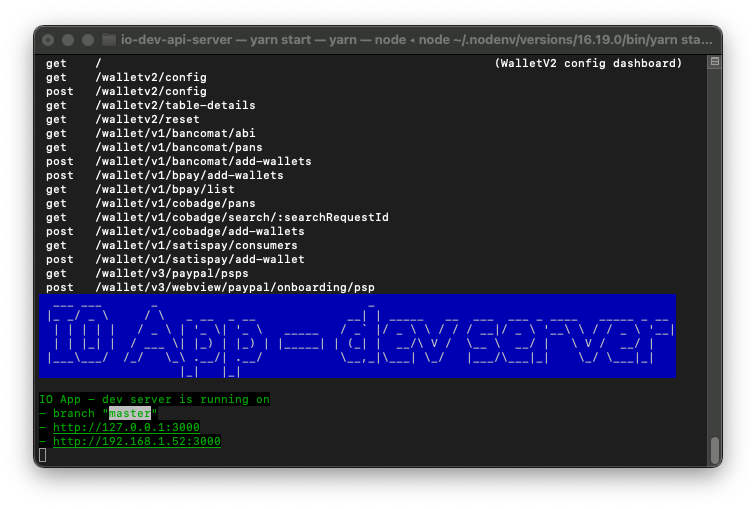Click "/wallet/v1/bancomat/add-wallets" route text
Screen dimensions: 756x509
203,161
